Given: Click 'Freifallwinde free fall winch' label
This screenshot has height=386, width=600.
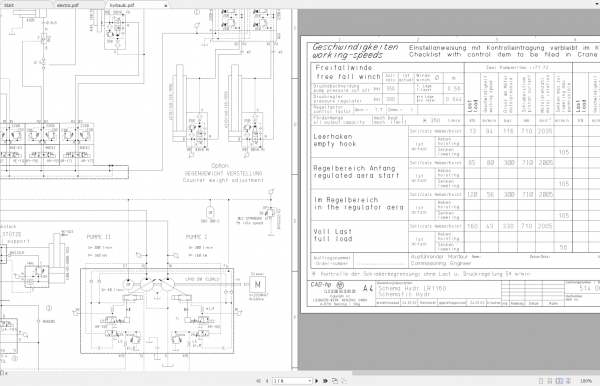Looking at the screenshot, I should click(x=347, y=72).
